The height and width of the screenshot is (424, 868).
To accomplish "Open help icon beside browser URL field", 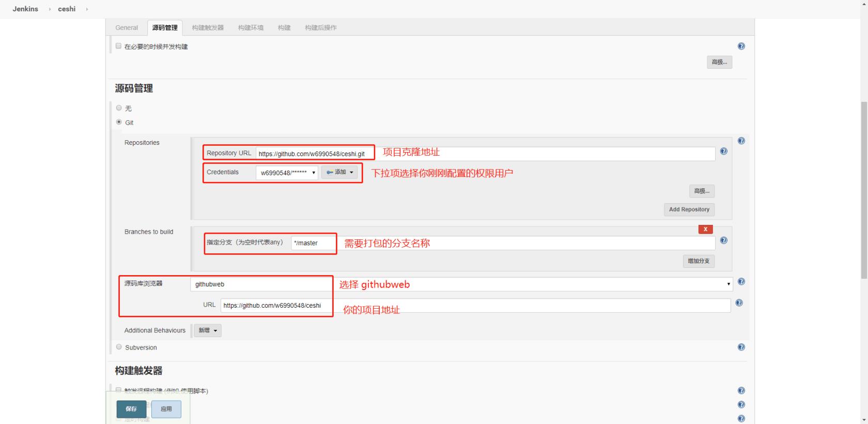I will pyautogui.click(x=739, y=303).
